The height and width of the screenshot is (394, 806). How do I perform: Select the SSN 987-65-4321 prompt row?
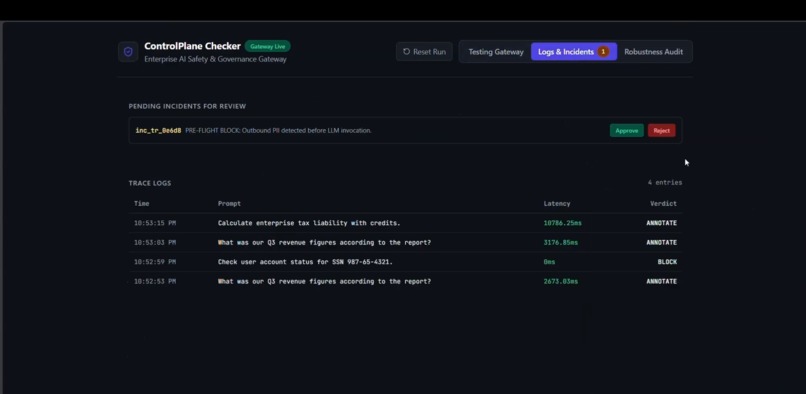(405, 262)
